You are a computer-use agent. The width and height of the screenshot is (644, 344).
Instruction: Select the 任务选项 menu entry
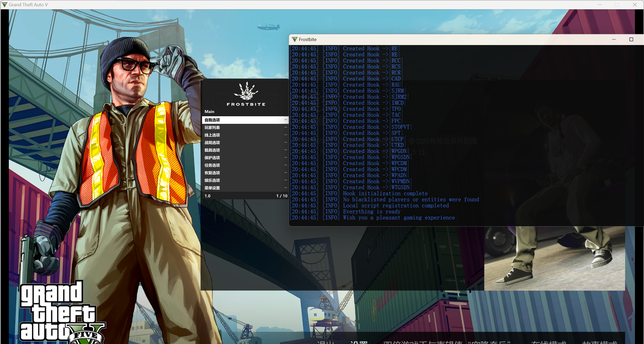tap(212, 165)
